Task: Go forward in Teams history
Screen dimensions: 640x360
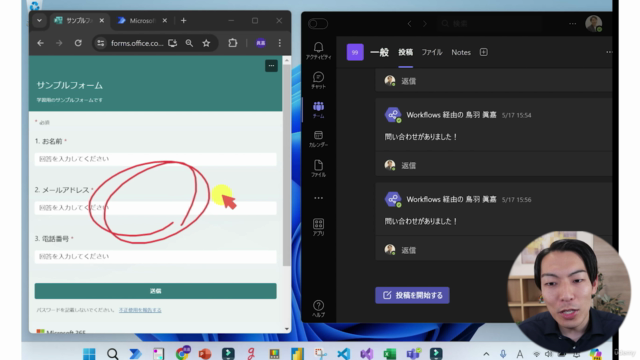Action: pyautogui.click(x=425, y=24)
